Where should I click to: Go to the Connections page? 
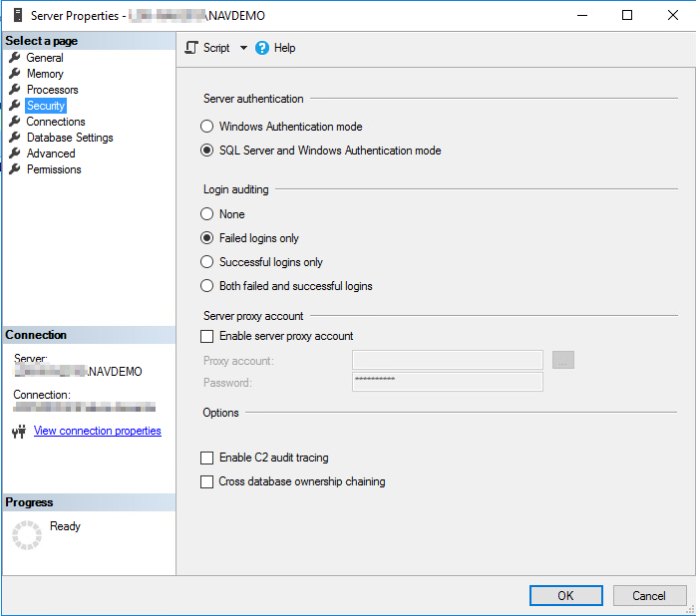click(56, 122)
